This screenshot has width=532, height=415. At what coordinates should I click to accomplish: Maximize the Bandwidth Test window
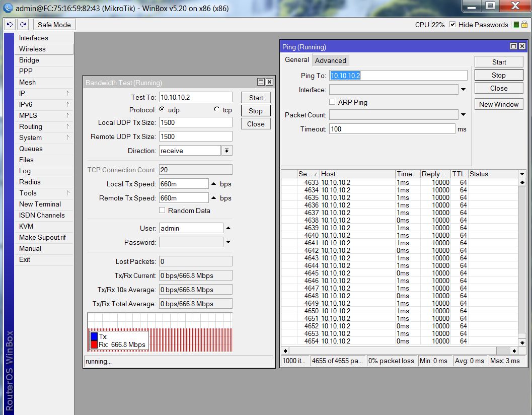tap(261, 82)
